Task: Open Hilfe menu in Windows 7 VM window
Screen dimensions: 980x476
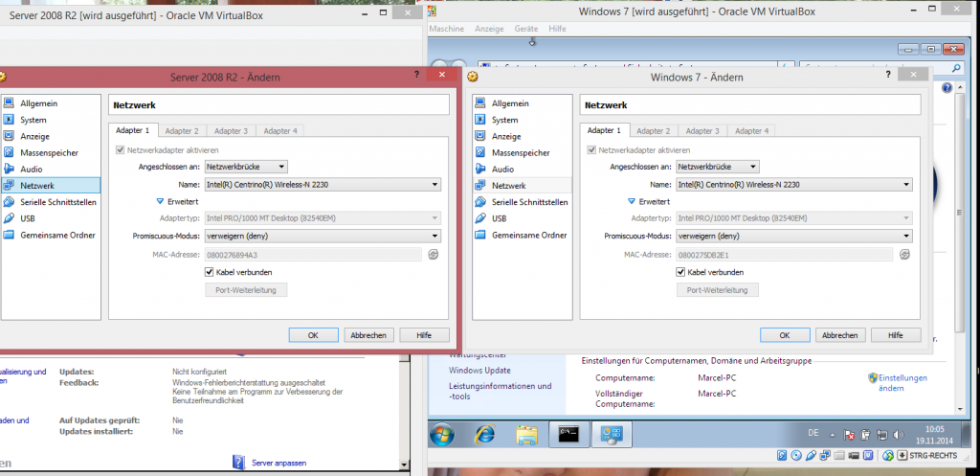Action: [x=558, y=29]
